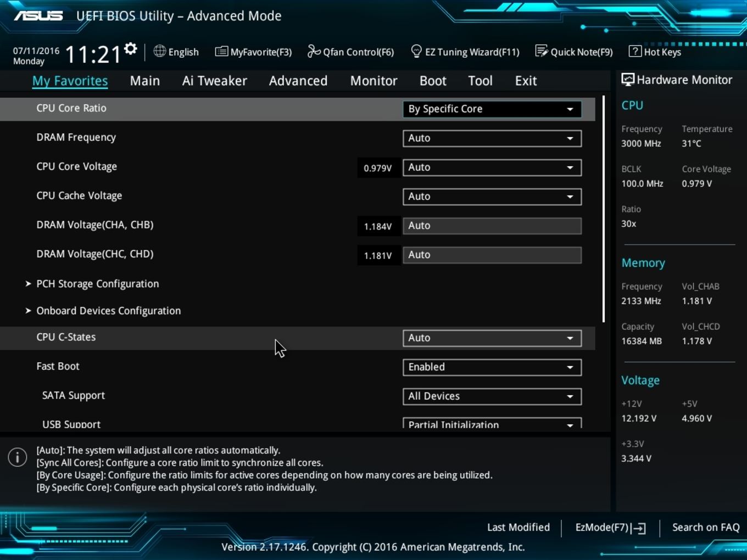
Task: Select the DRAM Frequency row label
Action: coord(76,137)
